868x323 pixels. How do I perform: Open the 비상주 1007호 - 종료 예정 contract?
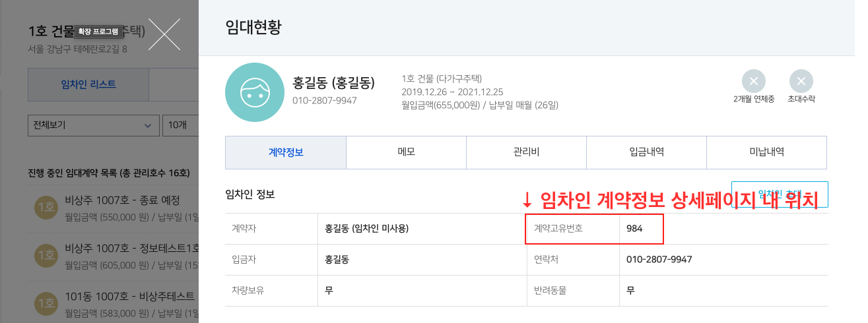tap(123, 200)
